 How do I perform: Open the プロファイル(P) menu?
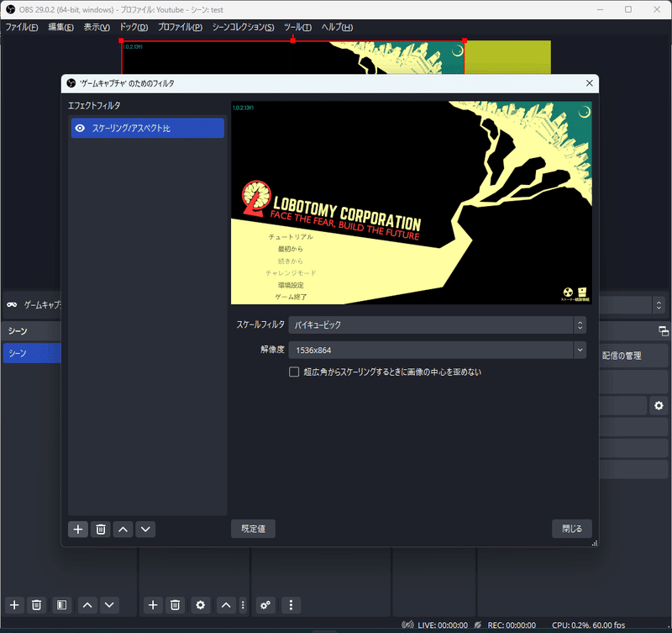coord(180,27)
